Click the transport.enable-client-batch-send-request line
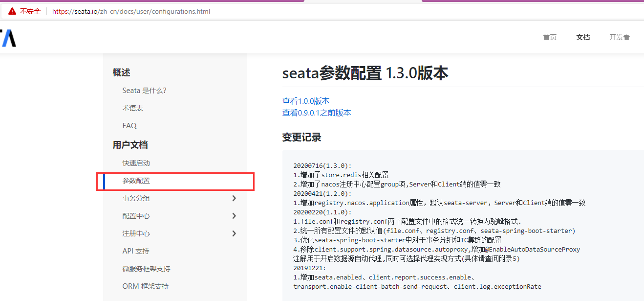 [417, 287]
